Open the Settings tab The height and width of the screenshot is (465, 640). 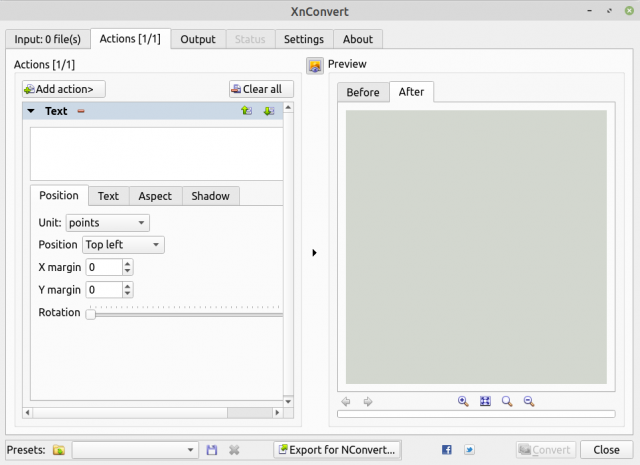point(304,39)
